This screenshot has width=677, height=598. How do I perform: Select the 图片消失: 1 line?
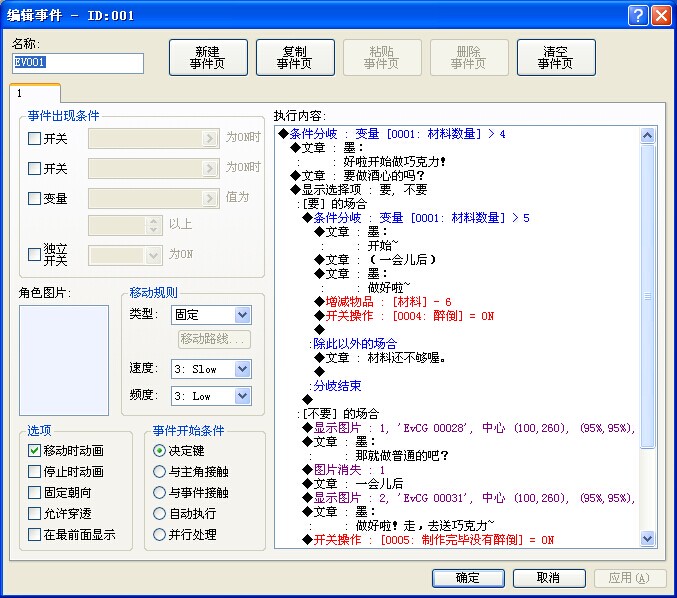click(x=344, y=469)
